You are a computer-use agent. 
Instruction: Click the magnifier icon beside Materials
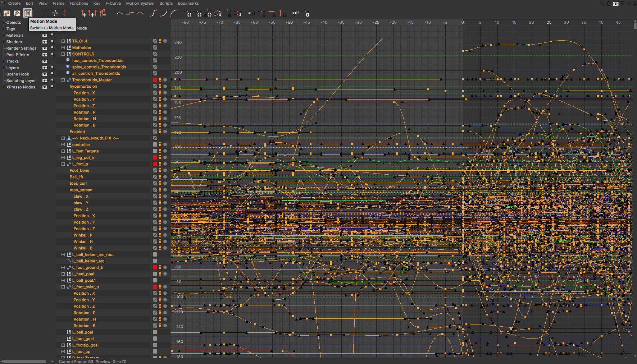53,35
